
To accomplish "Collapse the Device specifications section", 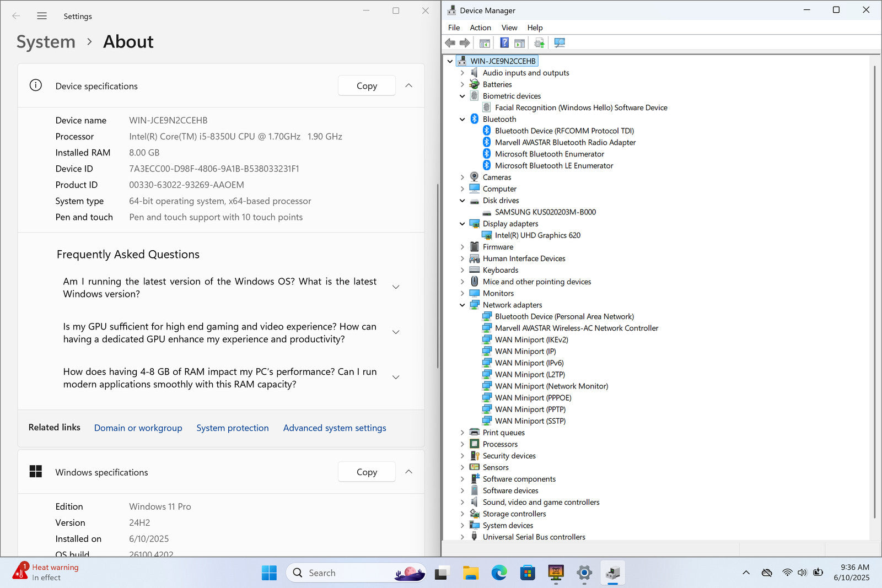I will click(x=408, y=85).
